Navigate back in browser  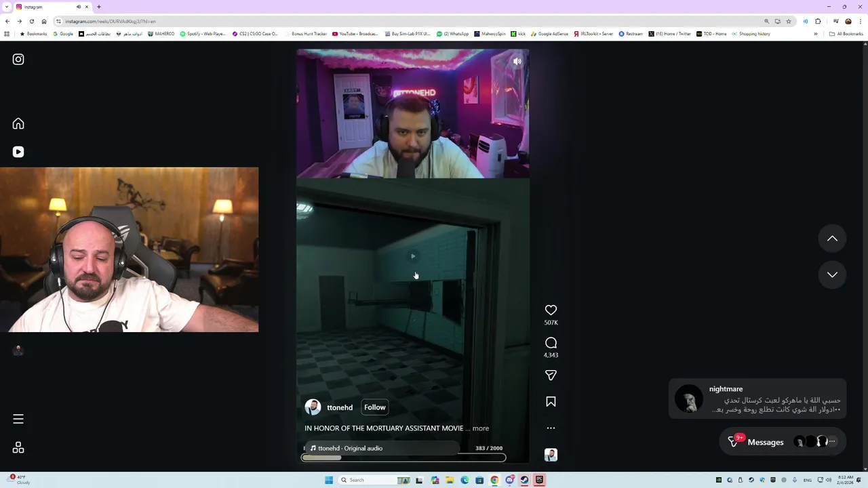(7, 21)
